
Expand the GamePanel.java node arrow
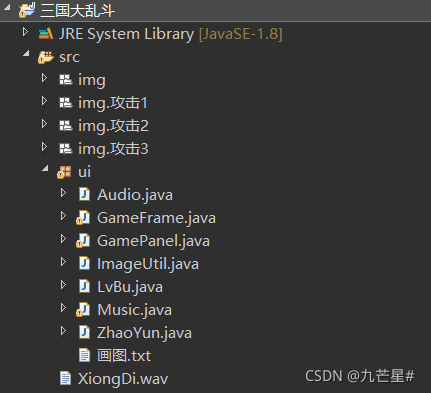pyautogui.click(x=63, y=239)
